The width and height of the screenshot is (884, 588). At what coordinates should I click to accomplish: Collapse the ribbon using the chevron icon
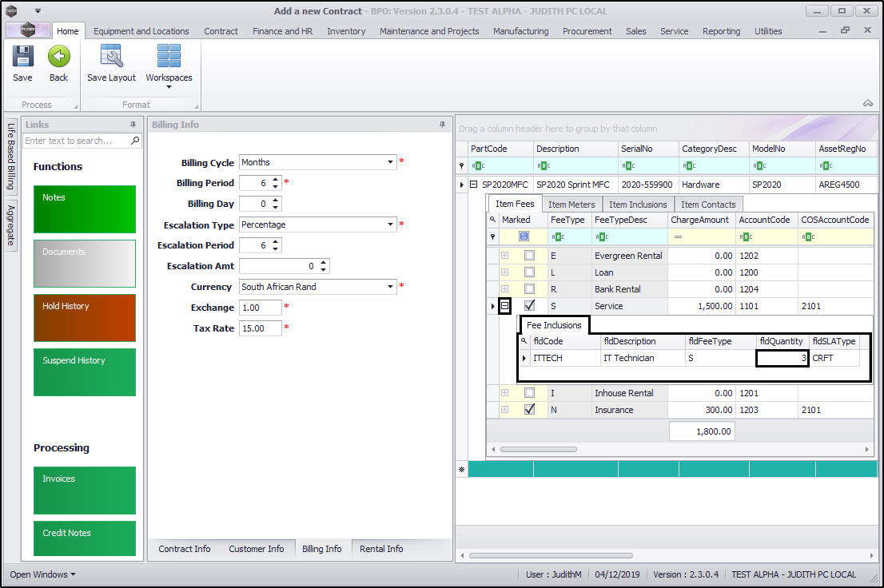(x=867, y=103)
